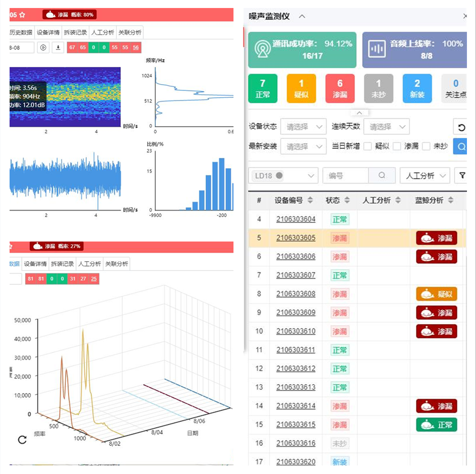This screenshot has height=474, width=476.
Task: Open 关联分析 tab in lower panel
Action: (116, 264)
